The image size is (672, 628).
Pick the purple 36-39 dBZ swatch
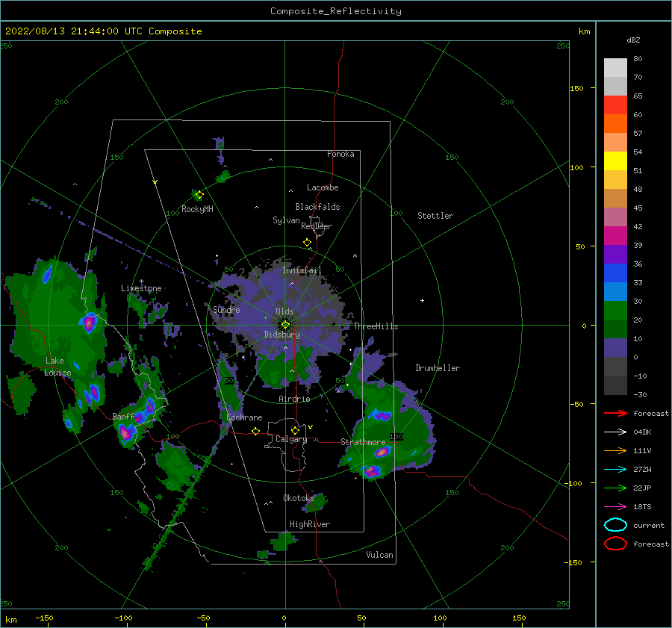pos(615,255)
